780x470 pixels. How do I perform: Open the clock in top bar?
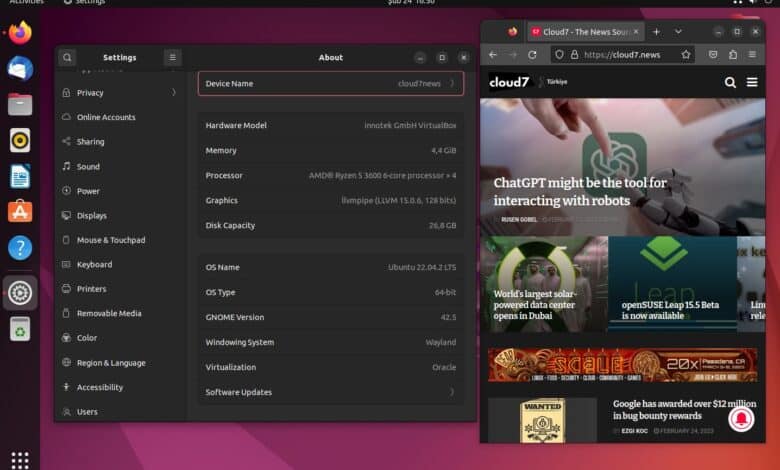[x=411, y=2]
